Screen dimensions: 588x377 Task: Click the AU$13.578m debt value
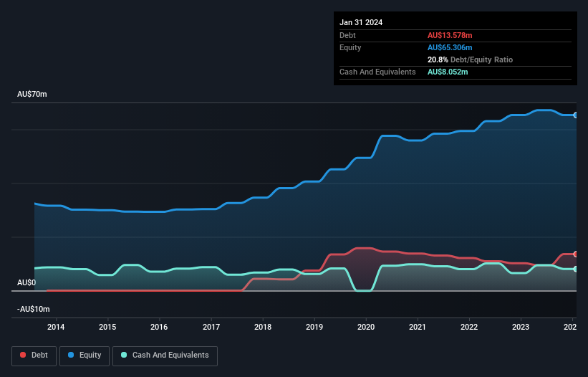450,35
